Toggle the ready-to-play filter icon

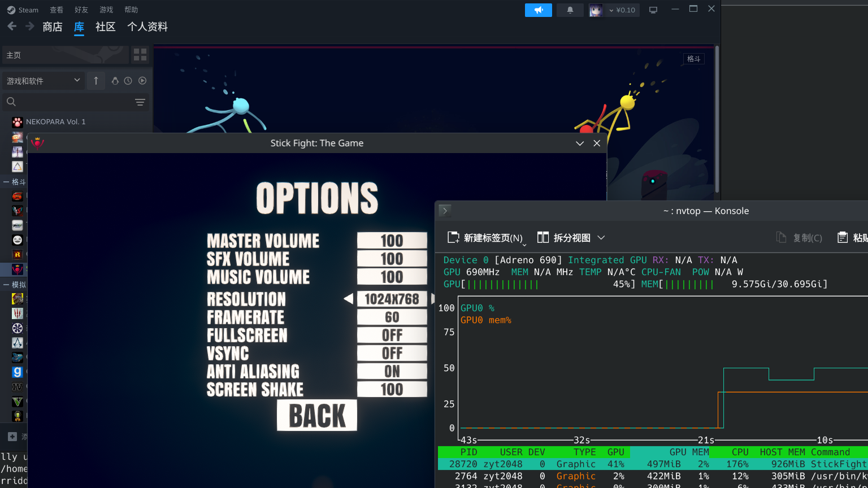coord(142,81)
